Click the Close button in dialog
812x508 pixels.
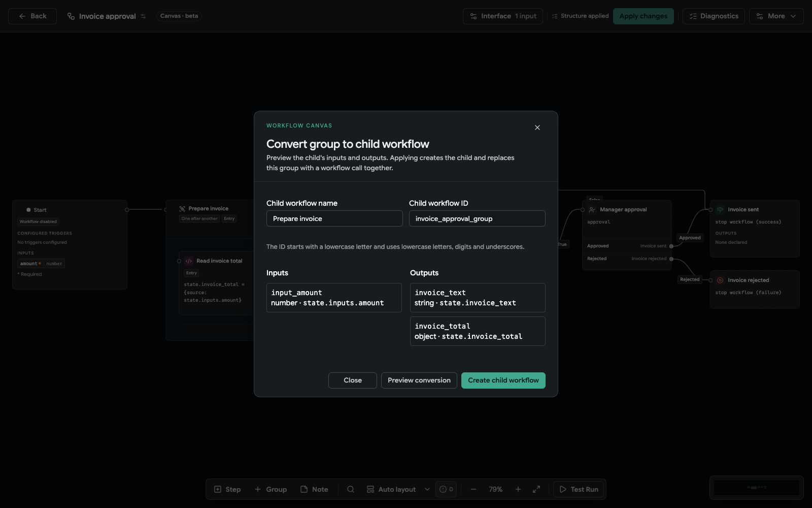[x=353, y=380]
